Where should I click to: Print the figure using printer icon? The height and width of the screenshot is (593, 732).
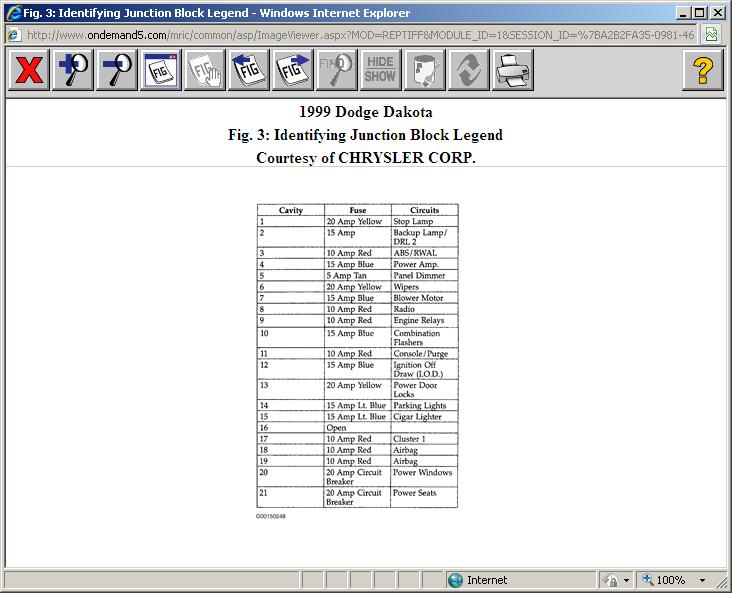(x=512, y=70)
